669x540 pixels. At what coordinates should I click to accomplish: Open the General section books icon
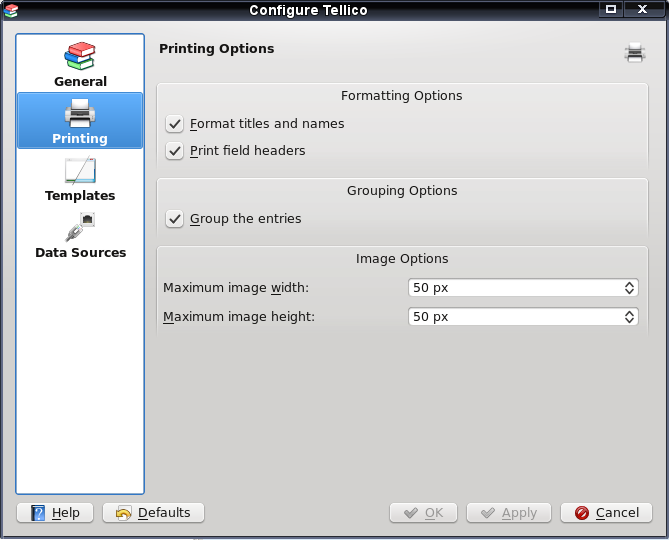tap(80, 56)
